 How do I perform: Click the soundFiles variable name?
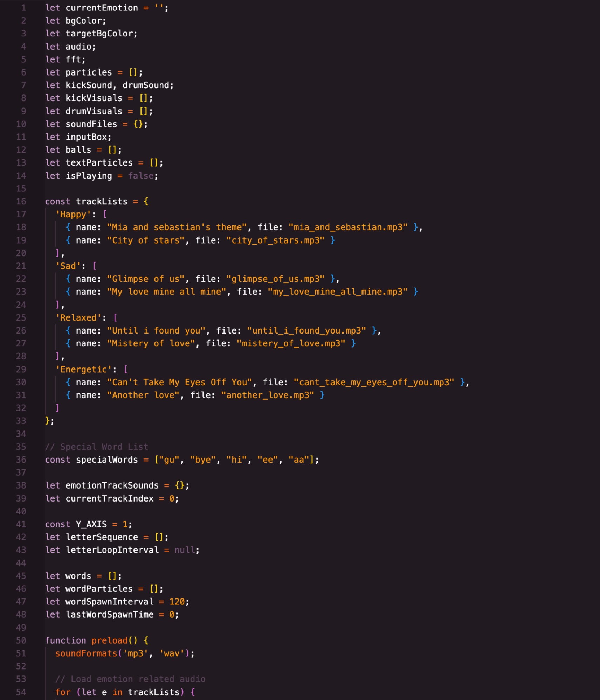pos(91,124)
